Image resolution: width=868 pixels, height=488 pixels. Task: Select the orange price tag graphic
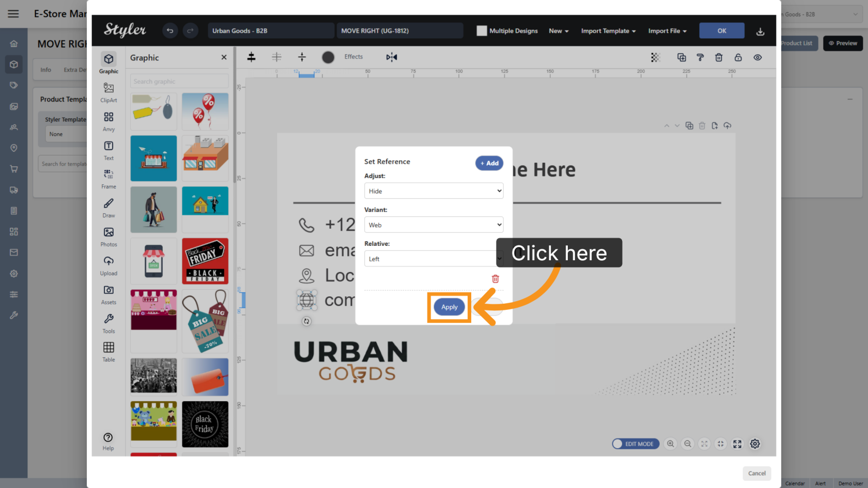click(205, 377)
